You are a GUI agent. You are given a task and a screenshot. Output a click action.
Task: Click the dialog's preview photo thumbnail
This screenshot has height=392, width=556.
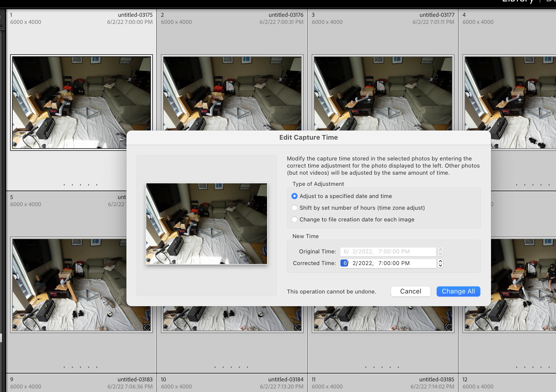tap(206, 223)
